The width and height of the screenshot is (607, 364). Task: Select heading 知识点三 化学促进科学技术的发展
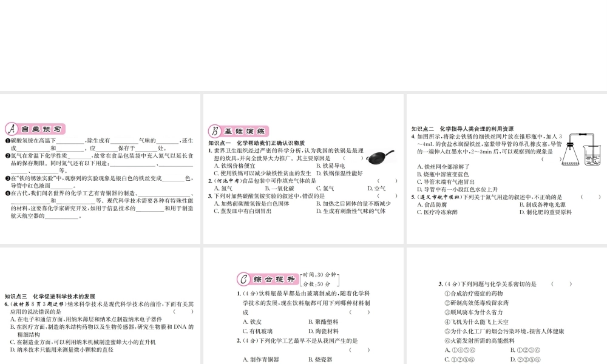click(50, 297)
